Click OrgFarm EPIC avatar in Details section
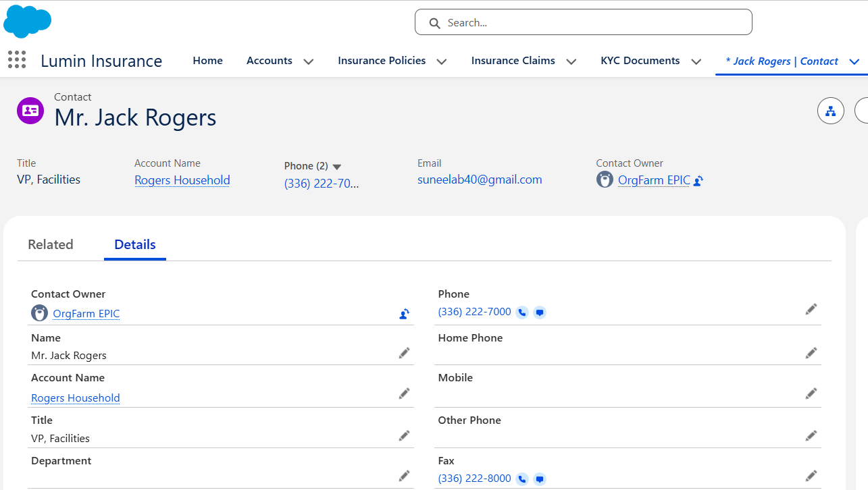The width and height of the screenshot is (868, 490). click(x=40, y=313)
